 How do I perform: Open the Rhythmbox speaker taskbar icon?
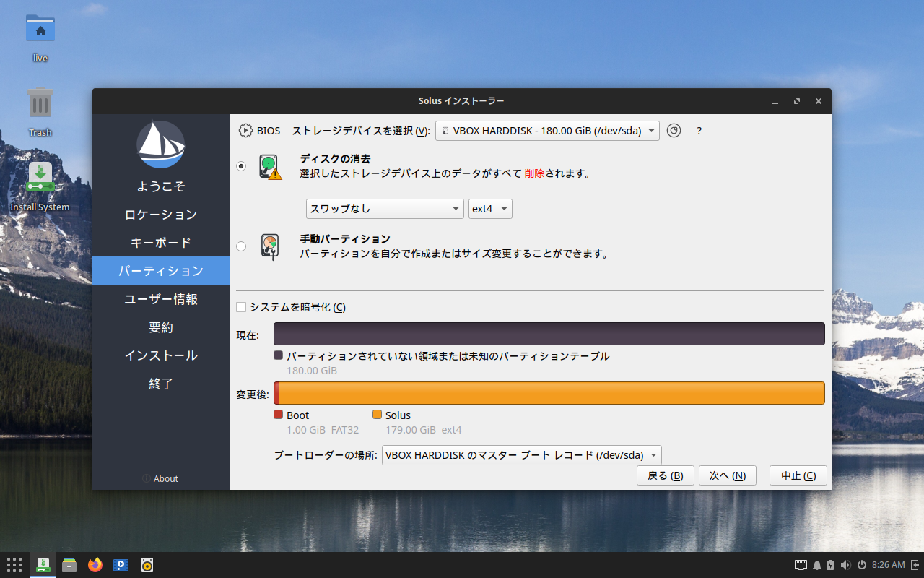pyautogui.click(x=147, y=565)
